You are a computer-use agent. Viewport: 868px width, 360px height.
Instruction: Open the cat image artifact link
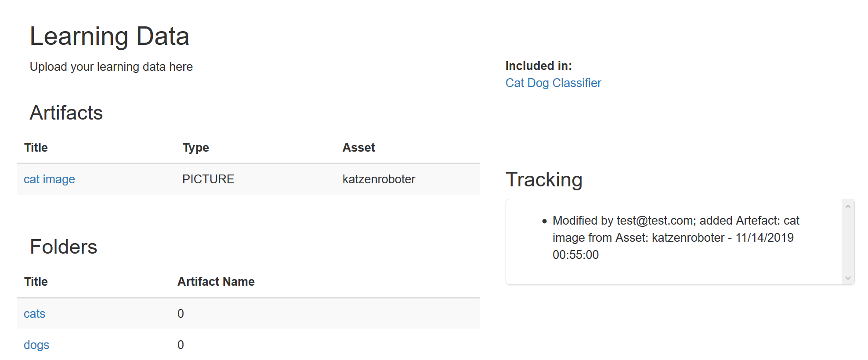[x=49, y=179]
